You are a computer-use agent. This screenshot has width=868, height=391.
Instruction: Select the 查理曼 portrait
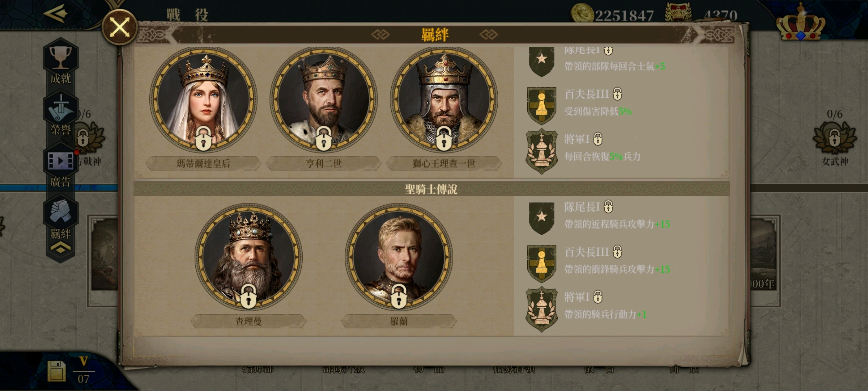coord(248,257)
